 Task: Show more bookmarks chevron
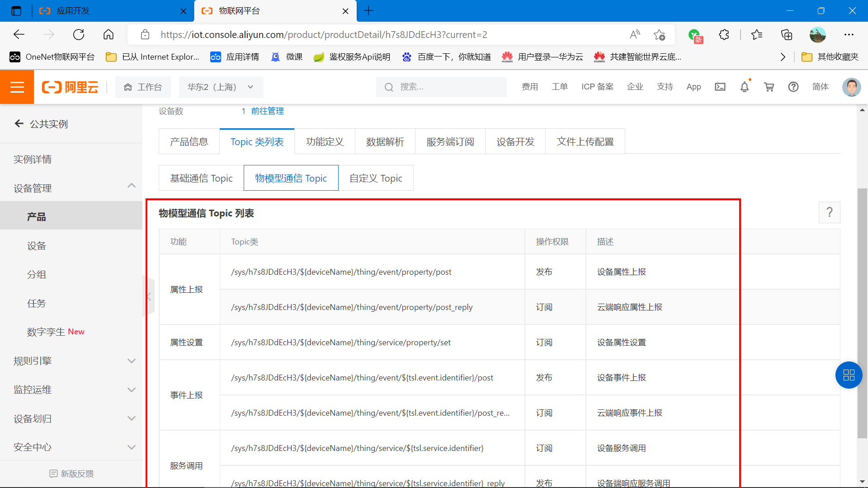(783, 57)
